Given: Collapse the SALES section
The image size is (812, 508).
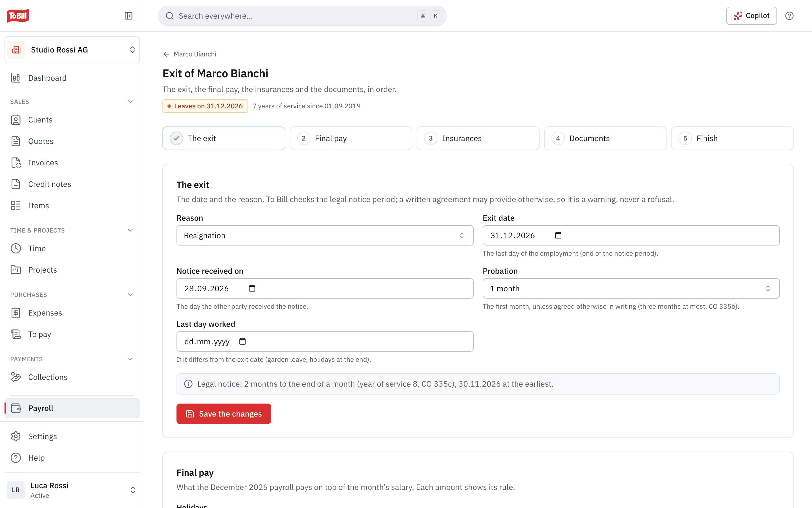Looking at the screenshot, I should [130, 102].
